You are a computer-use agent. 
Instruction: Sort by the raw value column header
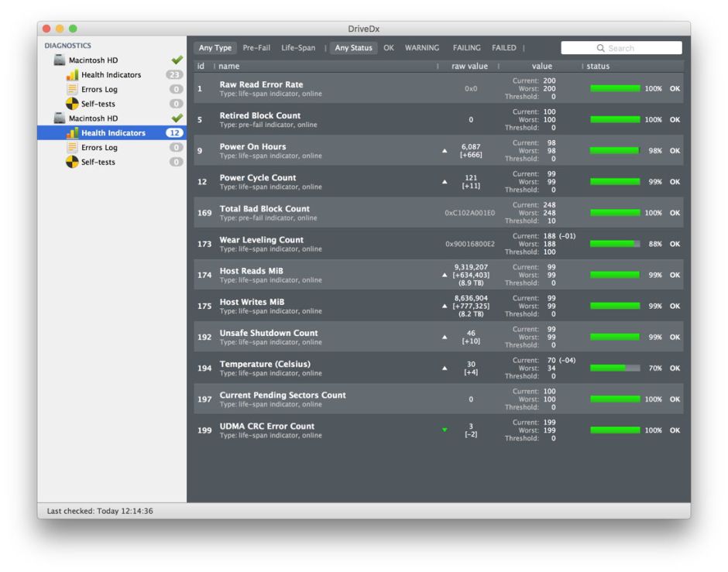(469, 67)
